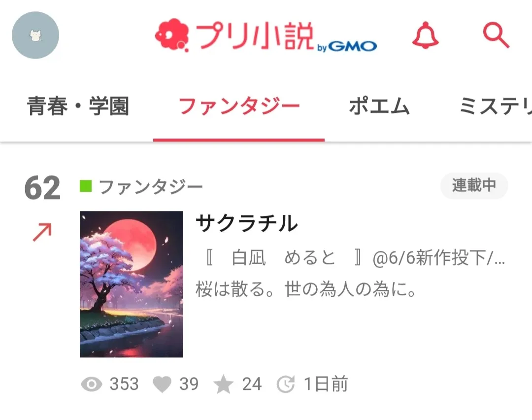The height and width of the screenshot is (420, 532).
Task: Click the heart likes icon
Action: click(162, 385)
